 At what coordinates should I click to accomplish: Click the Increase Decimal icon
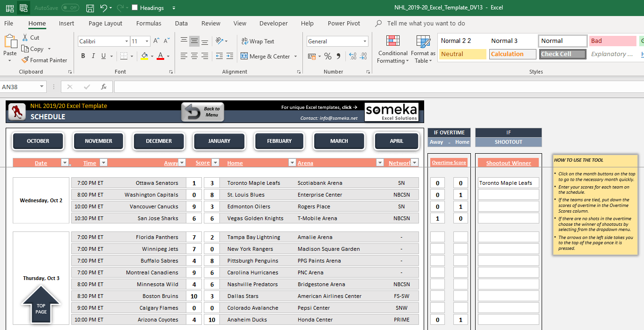(x=353, y=56)
